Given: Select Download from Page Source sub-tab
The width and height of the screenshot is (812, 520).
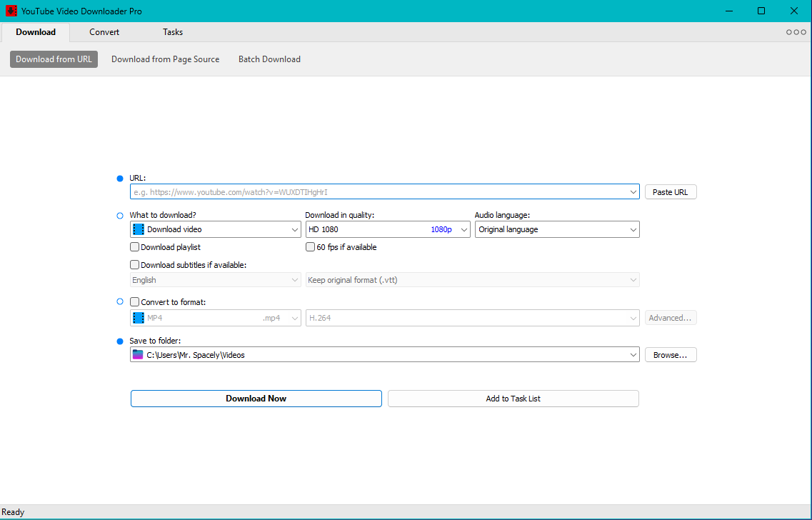Looking at the screenshot, I should (165, 59).
